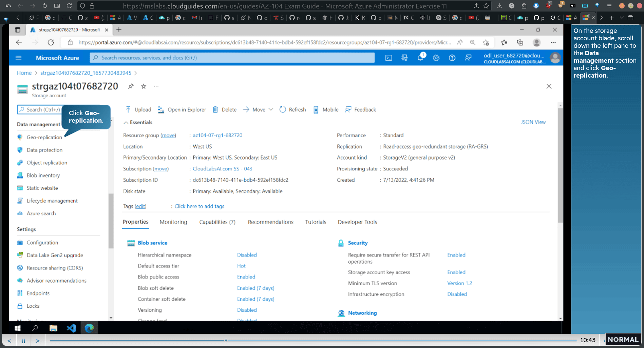
Task: Add storage account to favorites star
Action: [x=144, y=86]
